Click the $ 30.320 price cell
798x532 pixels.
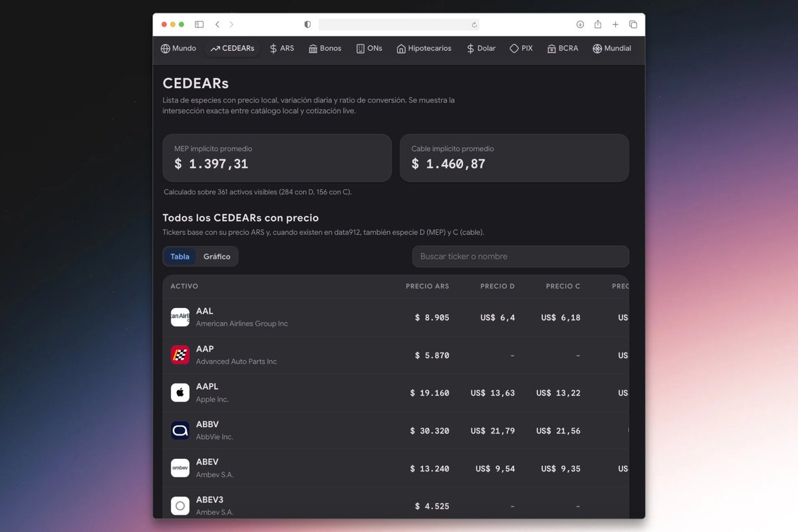coord(430,431)
